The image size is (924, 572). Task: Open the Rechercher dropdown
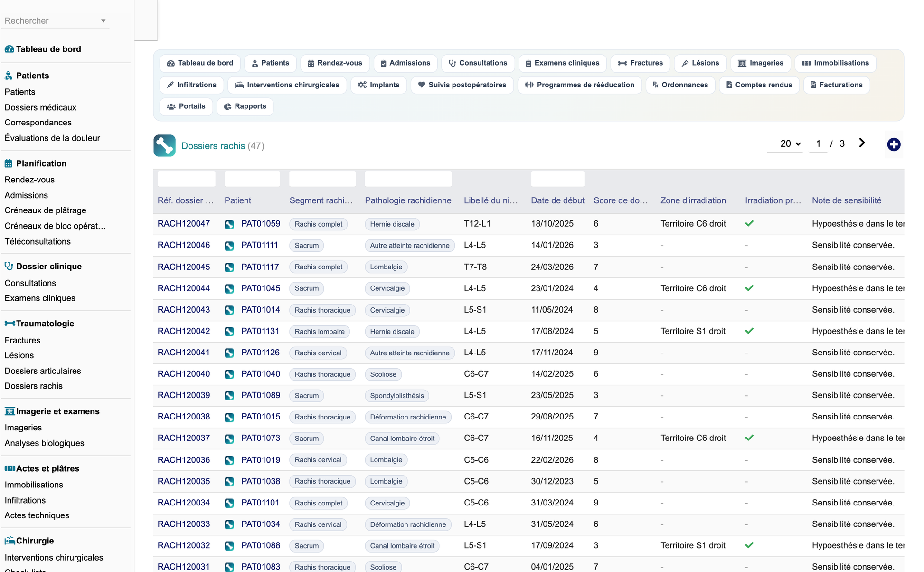[55, 21]
